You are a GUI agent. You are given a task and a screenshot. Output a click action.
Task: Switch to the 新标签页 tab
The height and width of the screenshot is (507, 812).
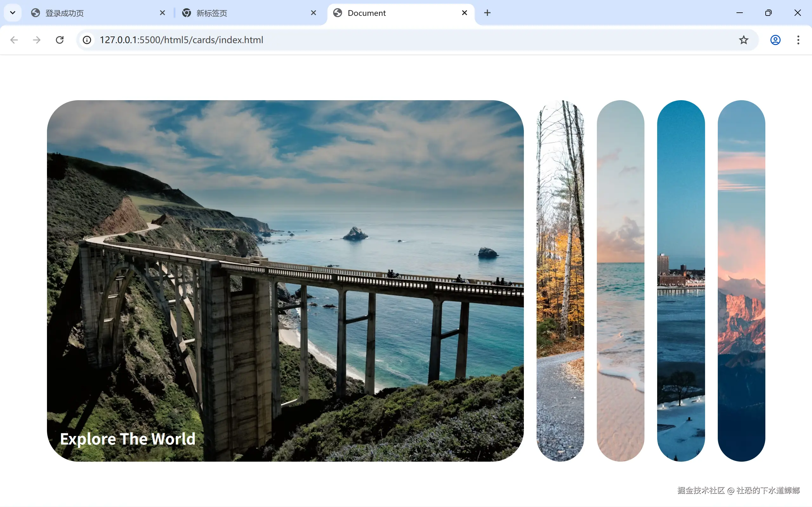pos(245,13)
